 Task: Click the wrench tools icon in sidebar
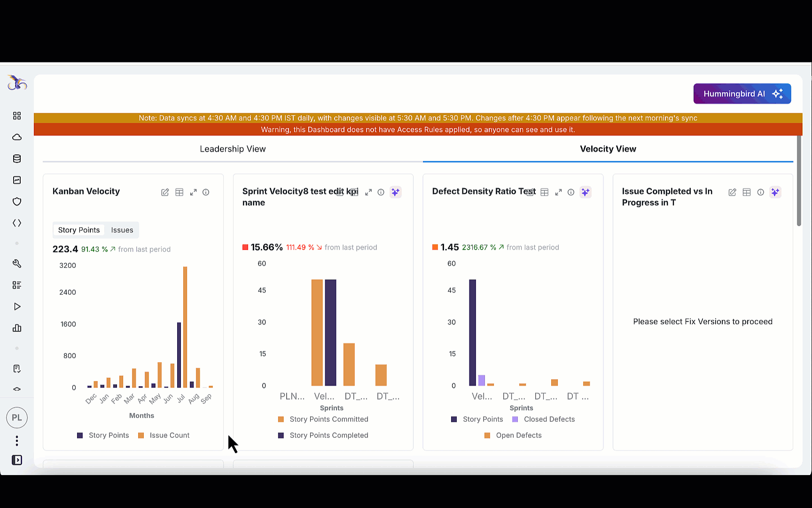[17, 263]
